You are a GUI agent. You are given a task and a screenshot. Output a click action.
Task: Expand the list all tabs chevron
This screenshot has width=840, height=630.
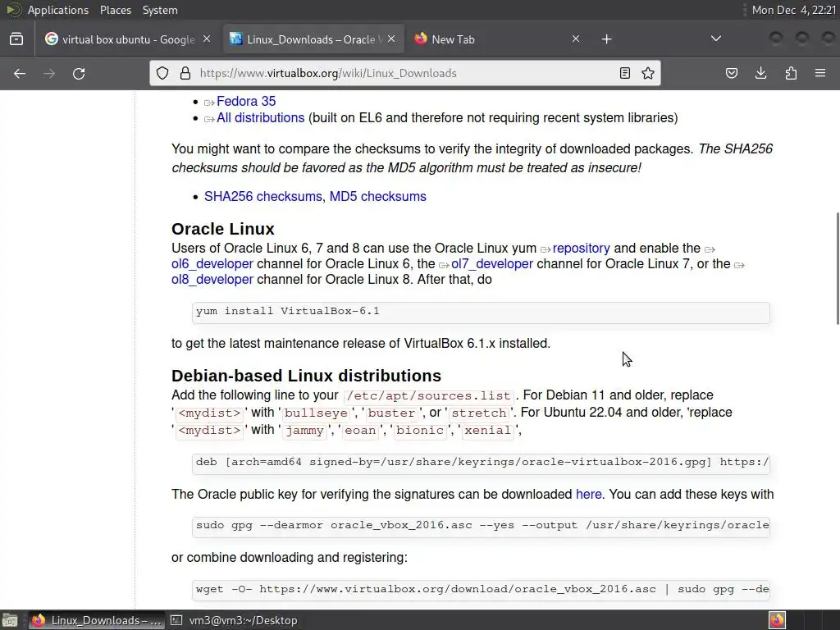715,39
